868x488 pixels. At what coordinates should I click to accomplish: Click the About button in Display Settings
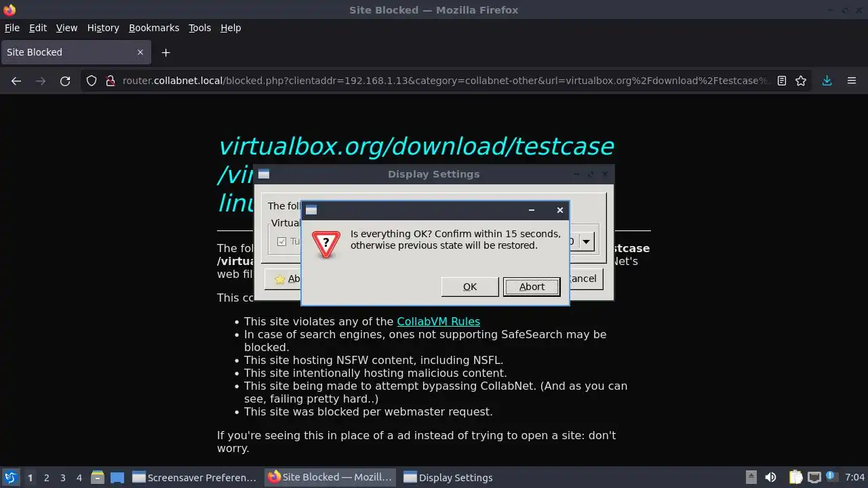[284, 279]
